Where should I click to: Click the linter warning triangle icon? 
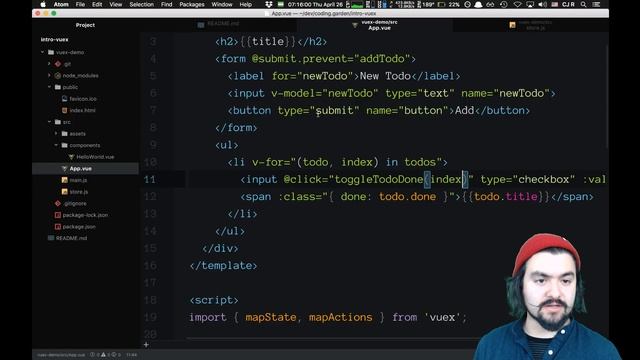(104, 355)
